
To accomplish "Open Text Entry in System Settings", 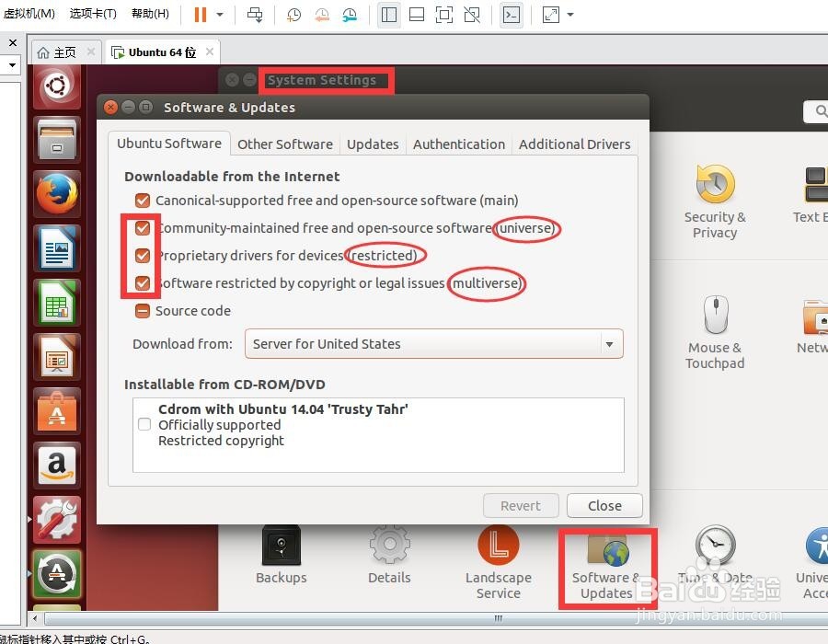I will (811, 194).
